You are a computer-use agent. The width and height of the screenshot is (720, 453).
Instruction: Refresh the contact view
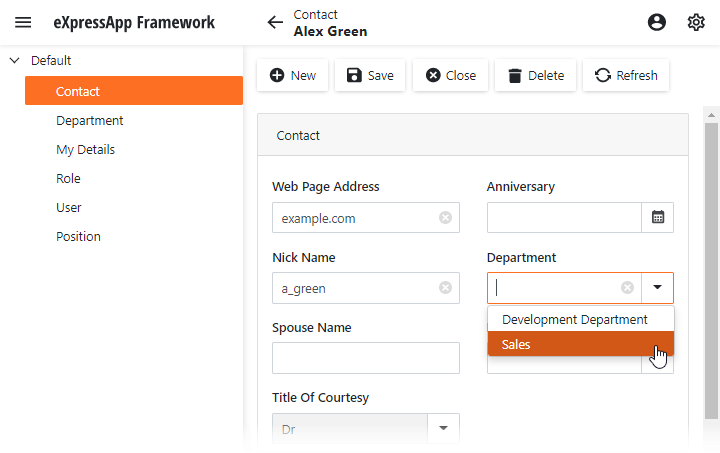pyautogui.click(x=626, y=75)
